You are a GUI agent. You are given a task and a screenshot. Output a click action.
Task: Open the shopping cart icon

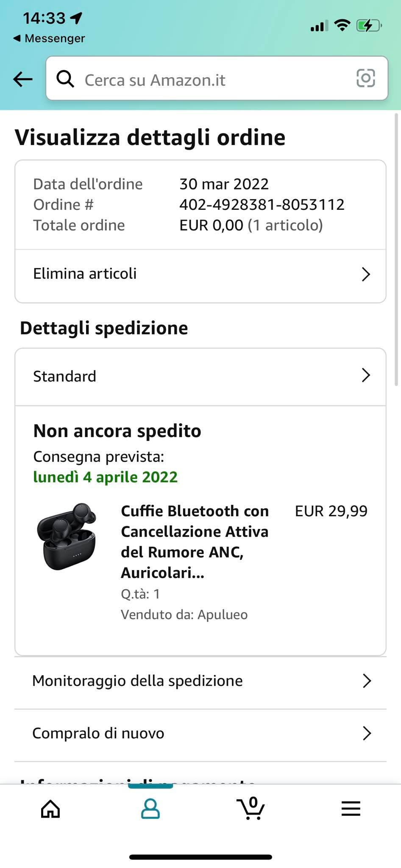coord(251,808)
